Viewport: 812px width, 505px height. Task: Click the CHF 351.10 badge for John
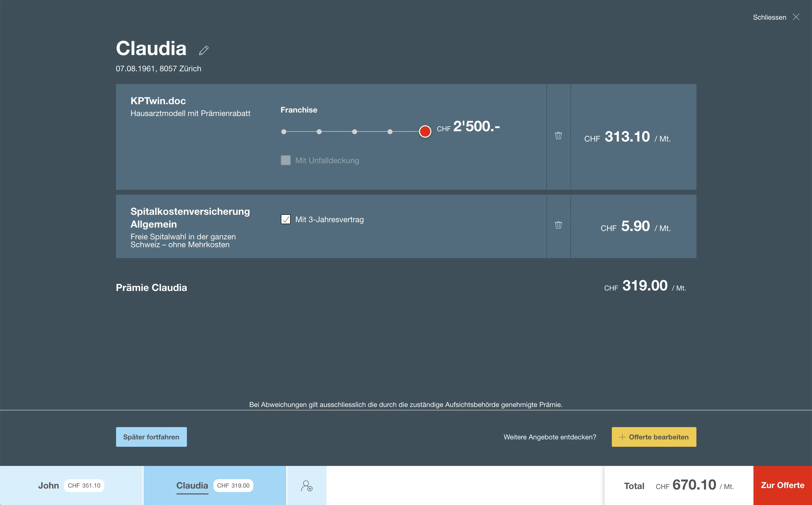(x=84, y=486)
